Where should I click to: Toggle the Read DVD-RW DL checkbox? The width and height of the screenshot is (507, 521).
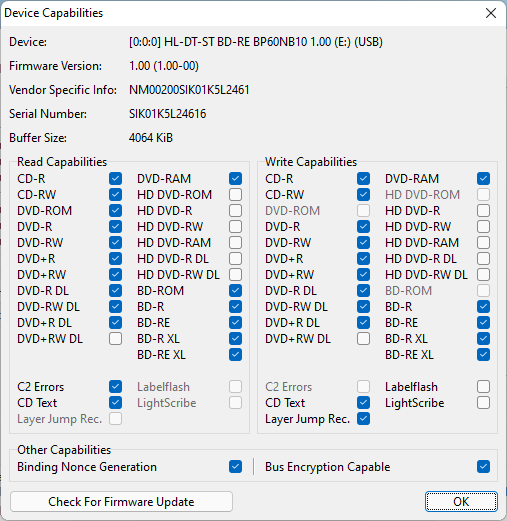[x=115, y=306]
